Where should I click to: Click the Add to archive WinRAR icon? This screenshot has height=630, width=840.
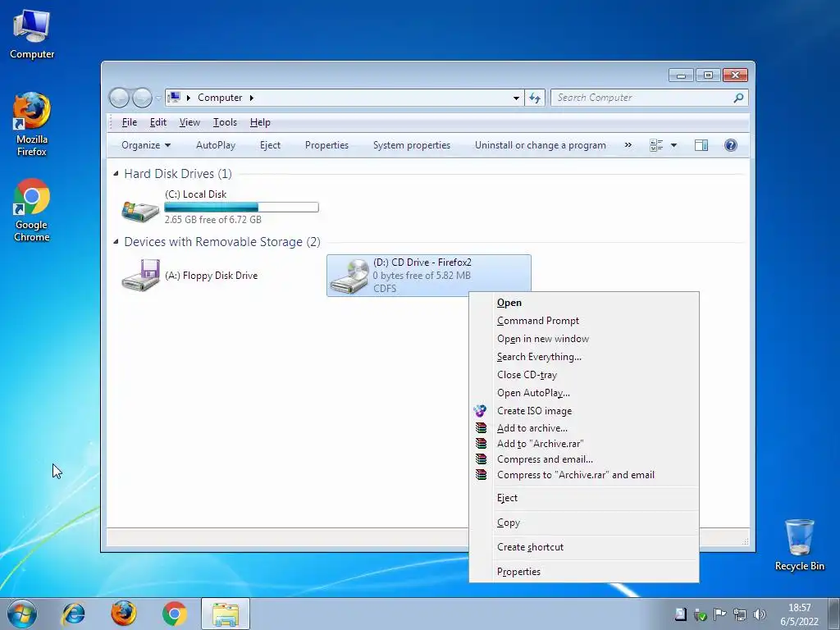coord(481,428)
